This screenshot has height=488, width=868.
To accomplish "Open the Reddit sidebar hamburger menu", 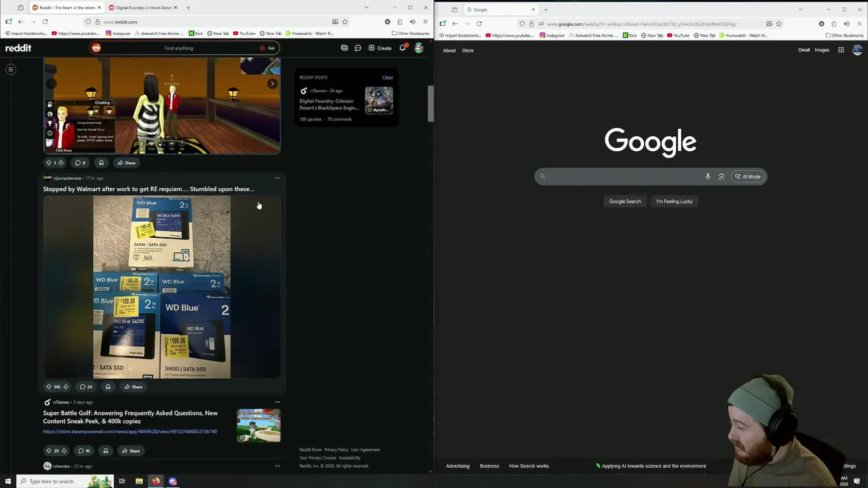I will point(11,69).
